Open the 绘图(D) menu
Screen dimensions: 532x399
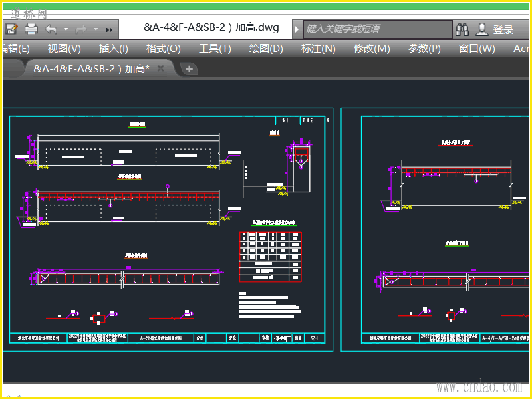click(266, 49)
